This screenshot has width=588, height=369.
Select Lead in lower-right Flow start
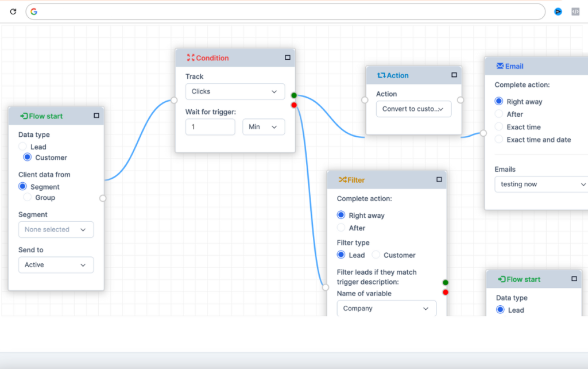[x=500, y=310]
